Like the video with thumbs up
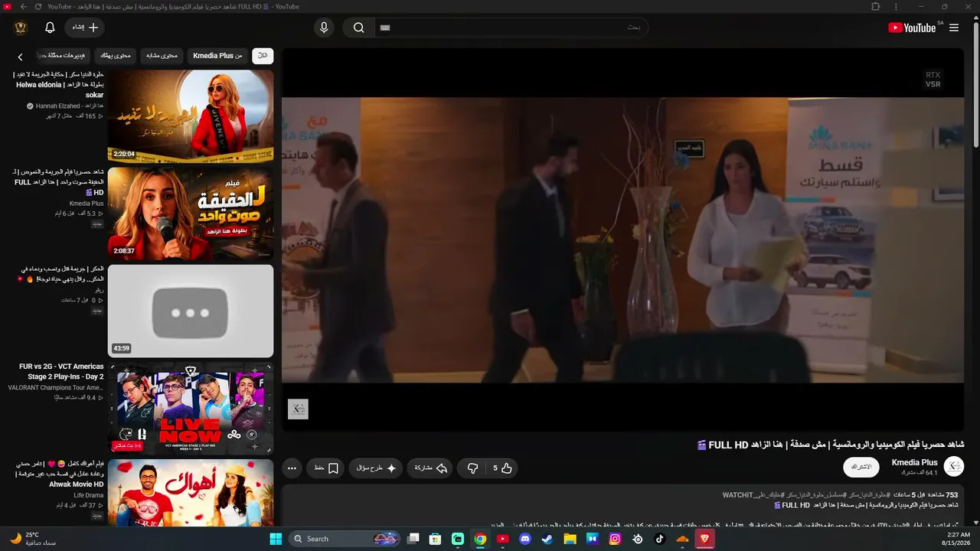This screenshot has height=551, width=980. (x=503, y=468)
